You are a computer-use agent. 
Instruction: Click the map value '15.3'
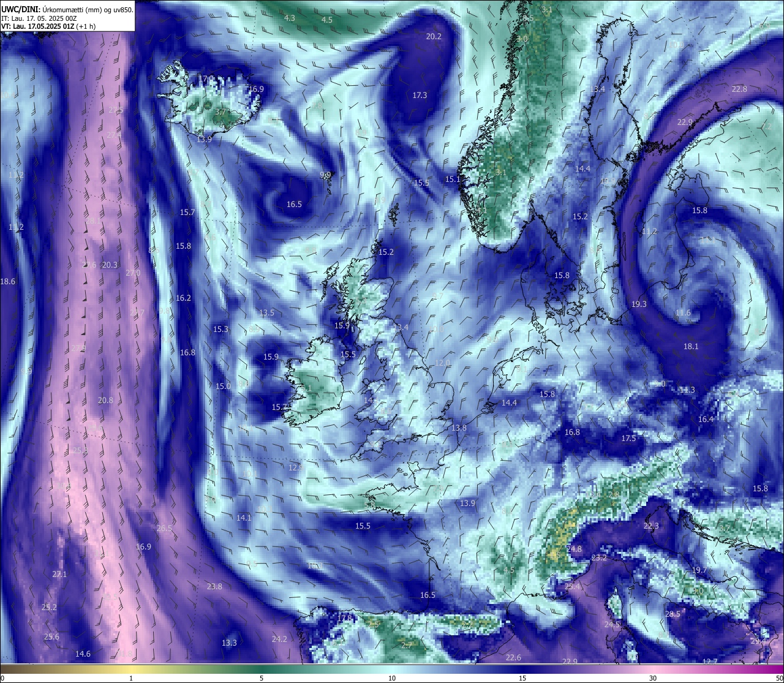[x=221, y=330]
